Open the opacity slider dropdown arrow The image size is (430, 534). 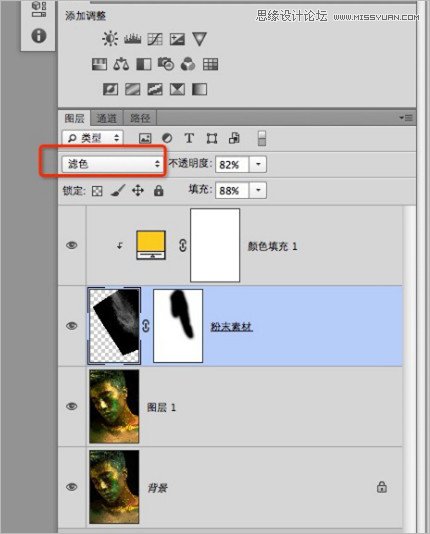point(258,164)
